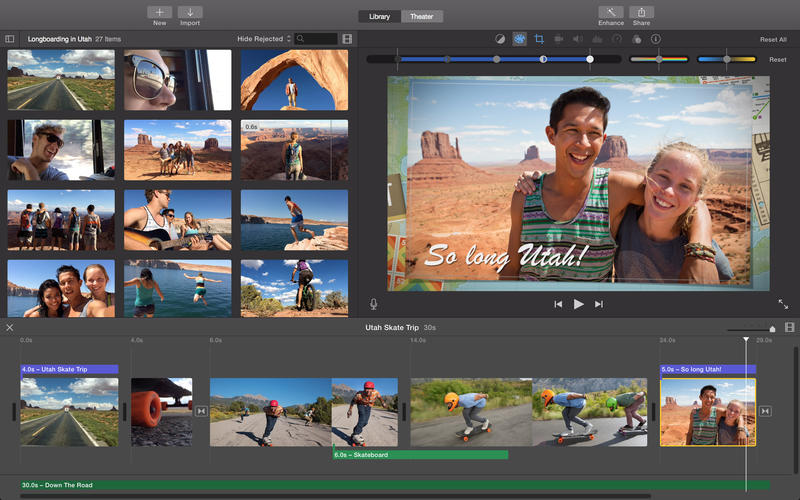Open the color correction tool

click(520, 39)
